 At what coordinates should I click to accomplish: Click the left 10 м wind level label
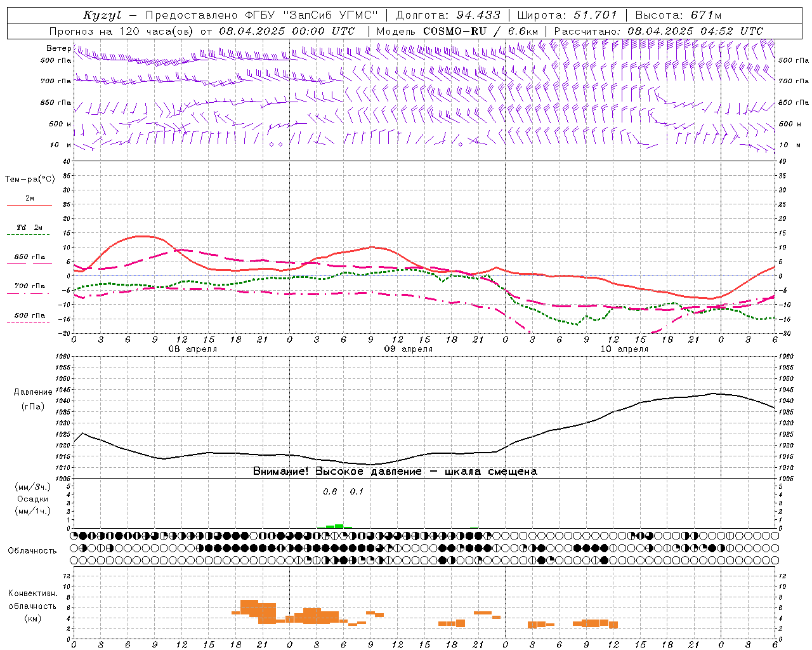coord(60,145)
